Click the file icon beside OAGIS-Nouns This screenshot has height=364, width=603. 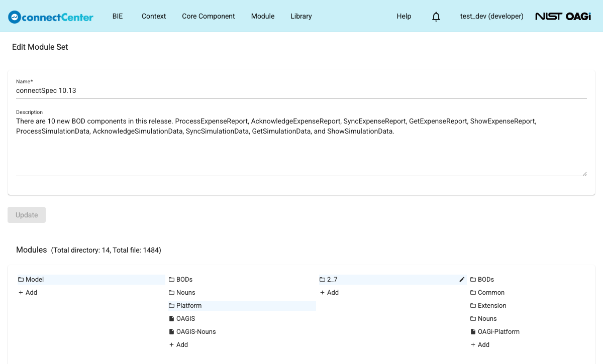coord(172,332)
